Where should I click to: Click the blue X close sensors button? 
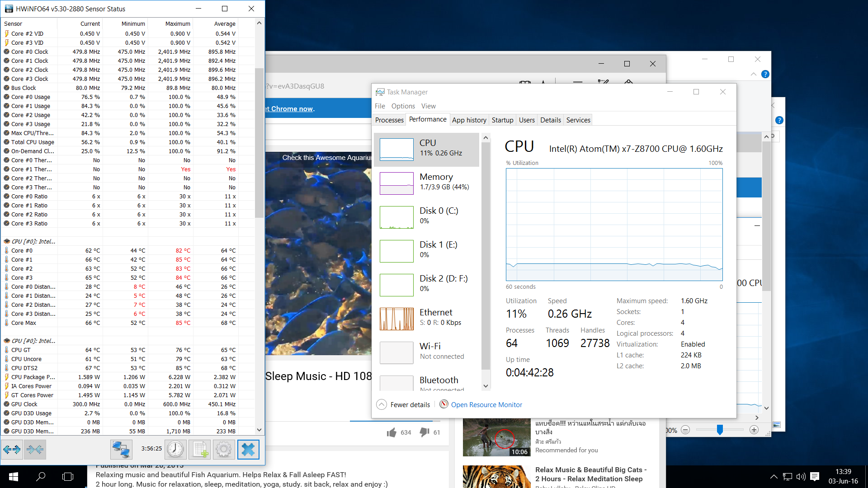[x=248, y=450]
